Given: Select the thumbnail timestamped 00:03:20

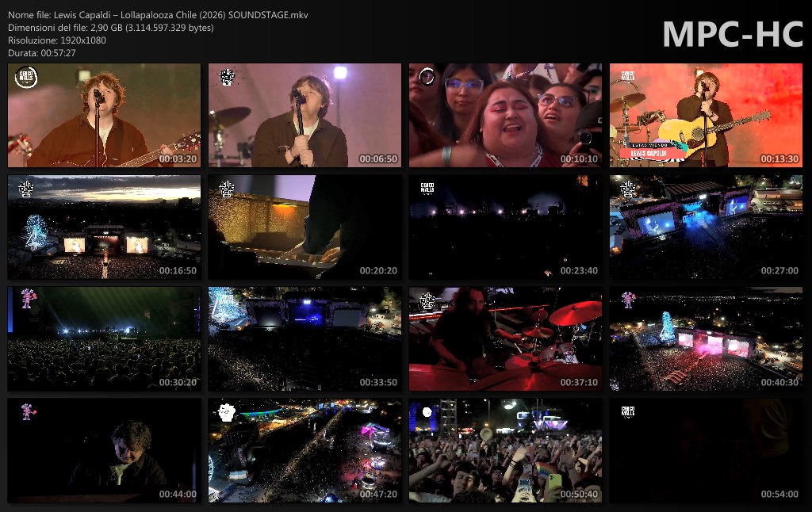Looking at the screenshot, I should point(104,115).
